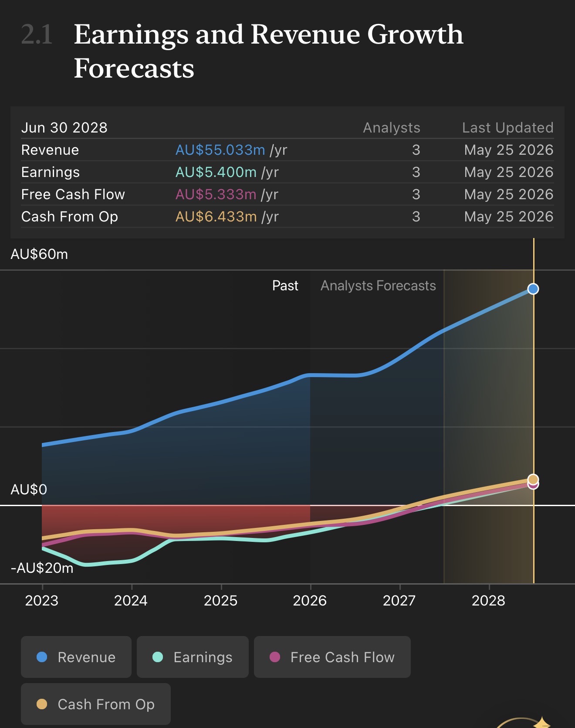Toggle the Revenue series legend button
Screen dimensions: 575x728
pyautogui.click(x=76, y=657)
